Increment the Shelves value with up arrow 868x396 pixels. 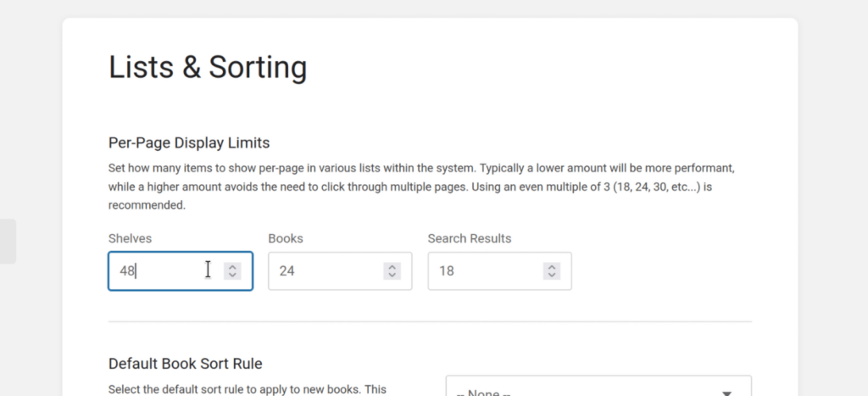tap(232, 266)
